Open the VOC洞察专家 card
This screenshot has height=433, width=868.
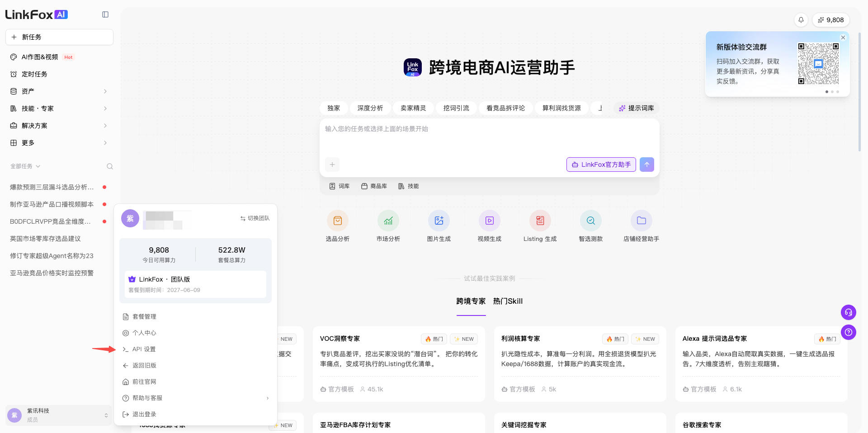[399, 364]
